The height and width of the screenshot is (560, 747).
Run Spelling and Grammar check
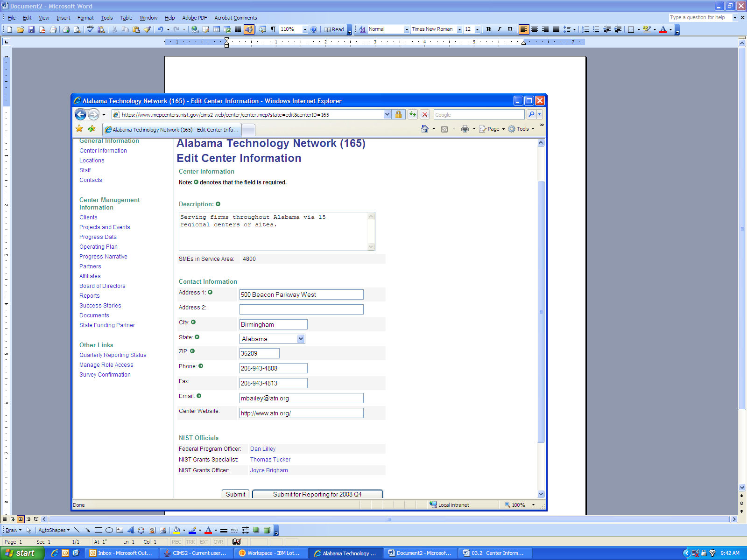(x=90, y=29)
